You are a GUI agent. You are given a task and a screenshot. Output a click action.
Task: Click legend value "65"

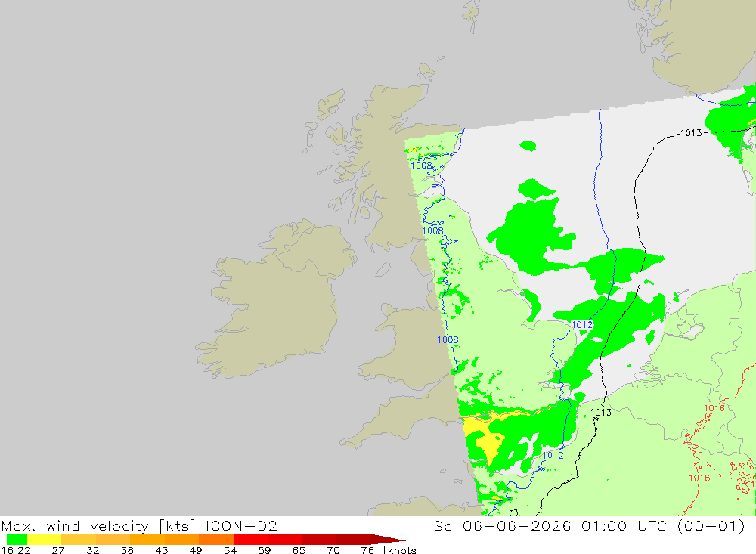[x=299, y=550]
